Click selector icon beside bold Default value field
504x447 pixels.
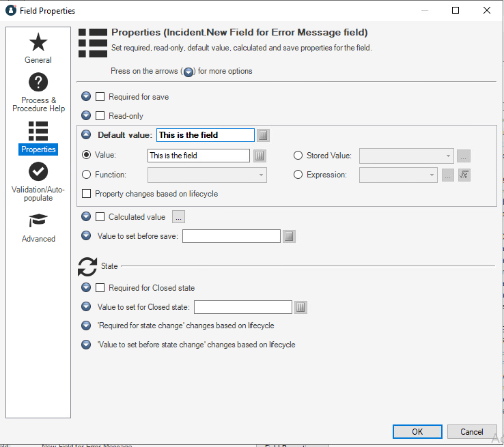pos(263,135)
